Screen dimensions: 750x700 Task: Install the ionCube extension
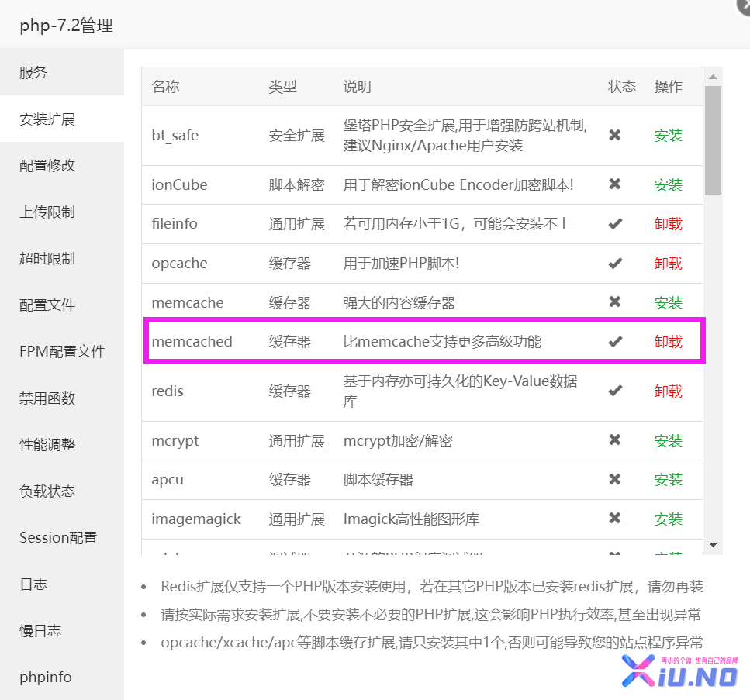point(669,185)
